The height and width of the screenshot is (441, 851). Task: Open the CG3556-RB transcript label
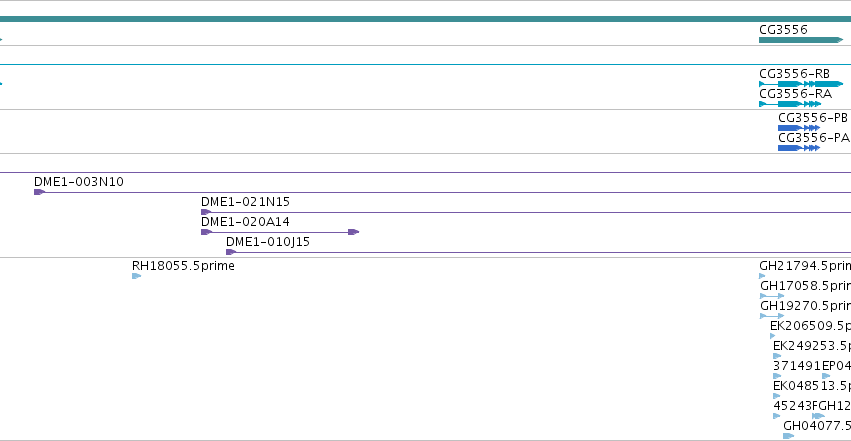point(794,73)
